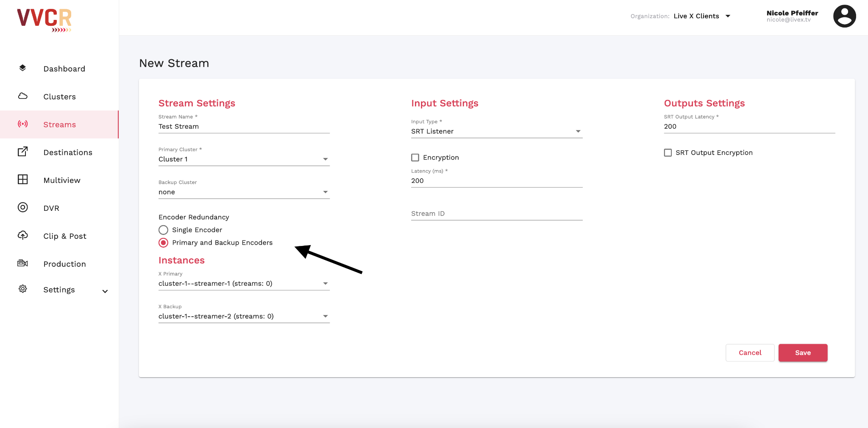Image resolution: width=868 pixels, height=428 pixels.
Task: Click the Clusters cloud icon
Action: [23, 96]
